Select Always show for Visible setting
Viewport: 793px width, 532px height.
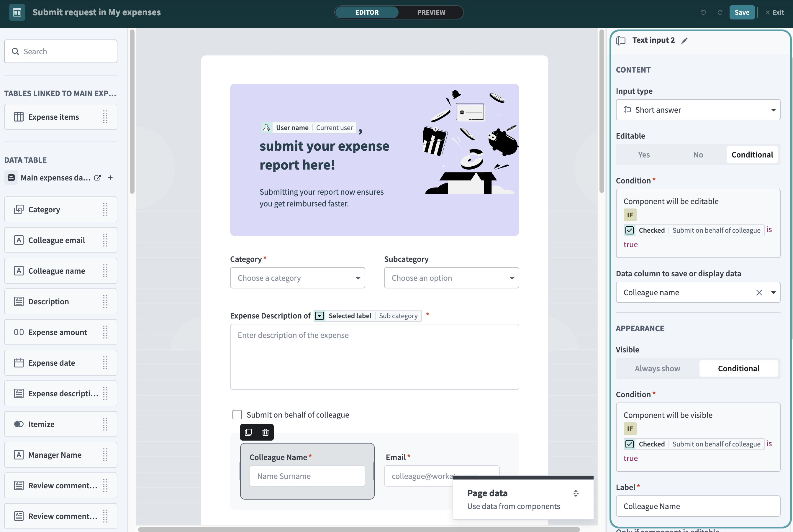[x=657, y=368]
